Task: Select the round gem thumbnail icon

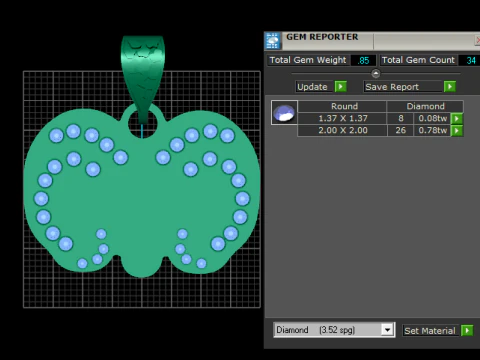Action: click(284, 113)
